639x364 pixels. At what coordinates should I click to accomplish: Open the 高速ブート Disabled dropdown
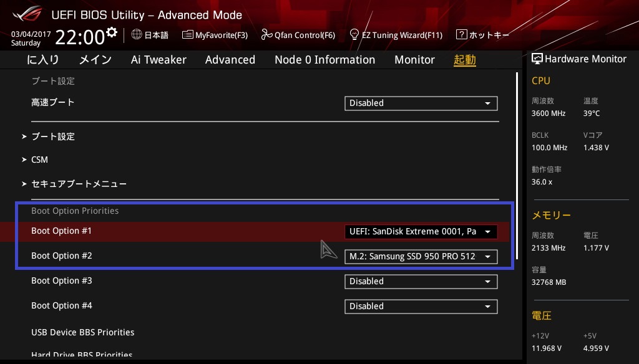point(421,103)
